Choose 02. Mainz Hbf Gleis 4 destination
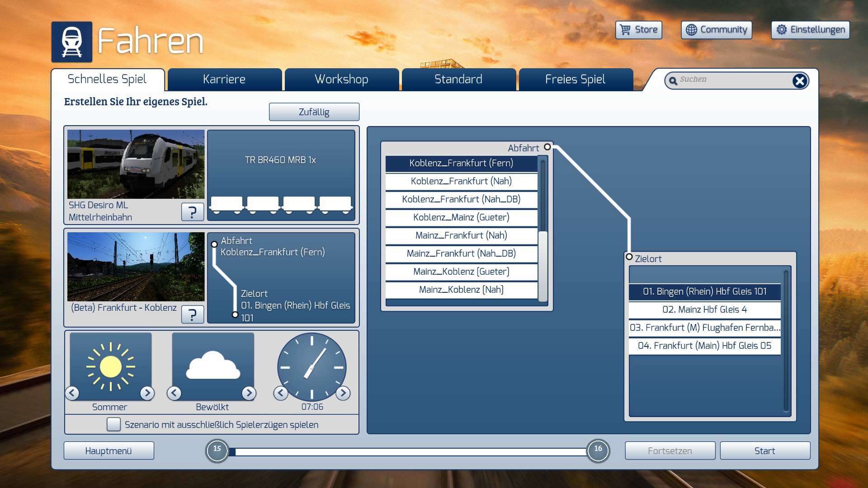 point(704,310)
